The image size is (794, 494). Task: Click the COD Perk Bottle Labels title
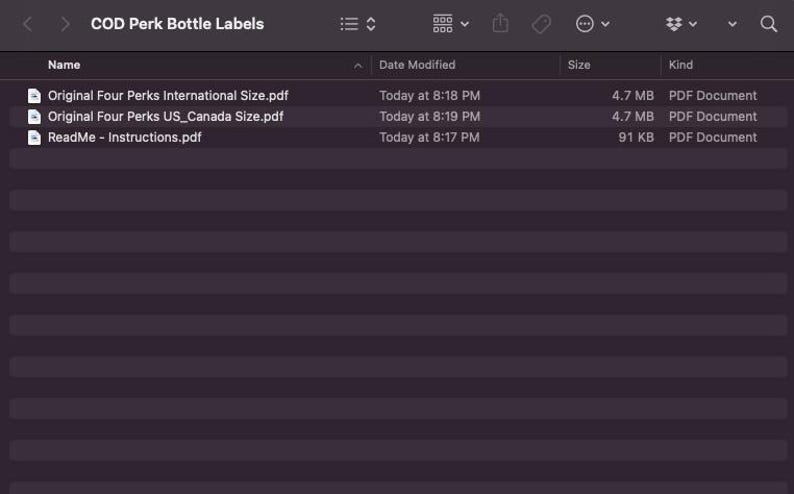[x=177, y=24]
